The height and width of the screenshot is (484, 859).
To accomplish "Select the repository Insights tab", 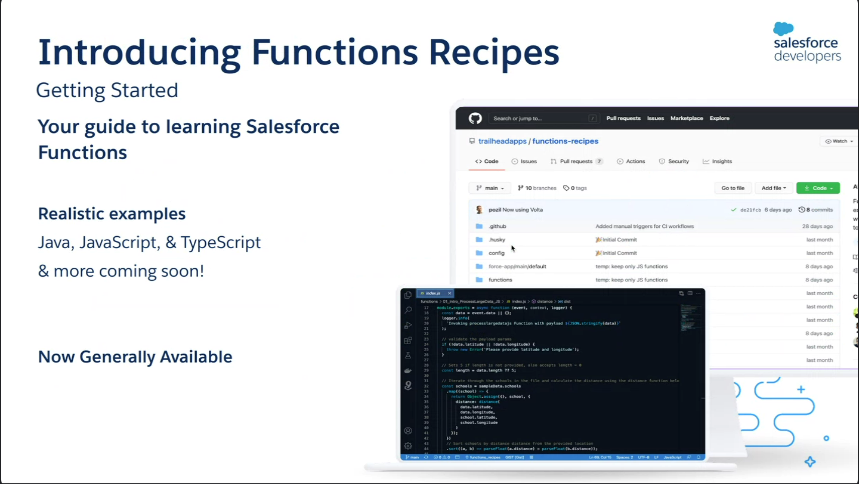I will pyautogui.click(x=717, y=161).
